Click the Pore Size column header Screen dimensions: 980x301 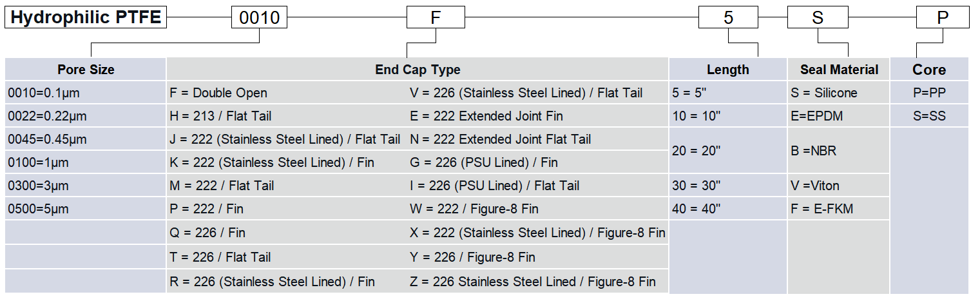pos(86,70)
